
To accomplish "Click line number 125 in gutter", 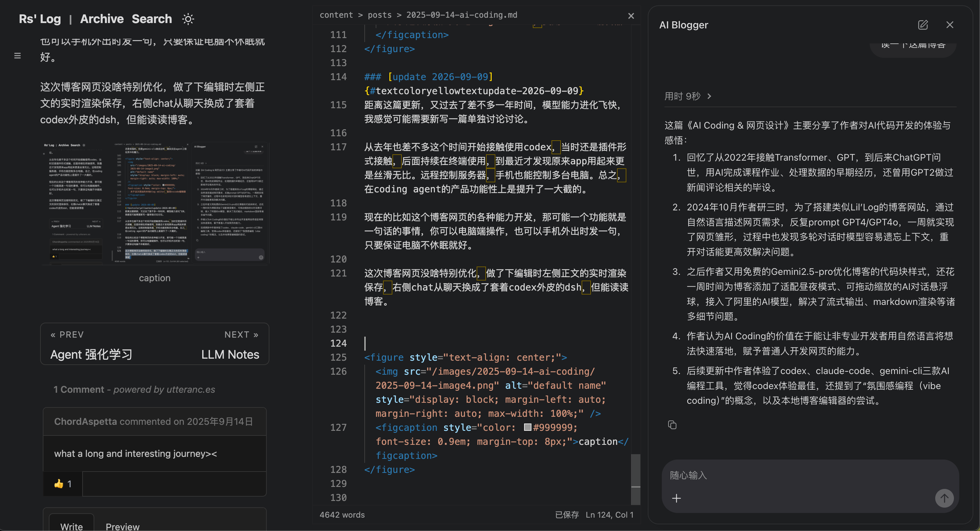I will (338, 357).
